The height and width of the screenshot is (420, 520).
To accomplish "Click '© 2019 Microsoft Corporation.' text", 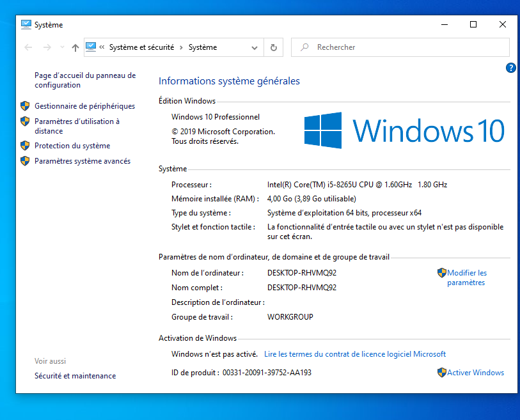I will point(223,132).
